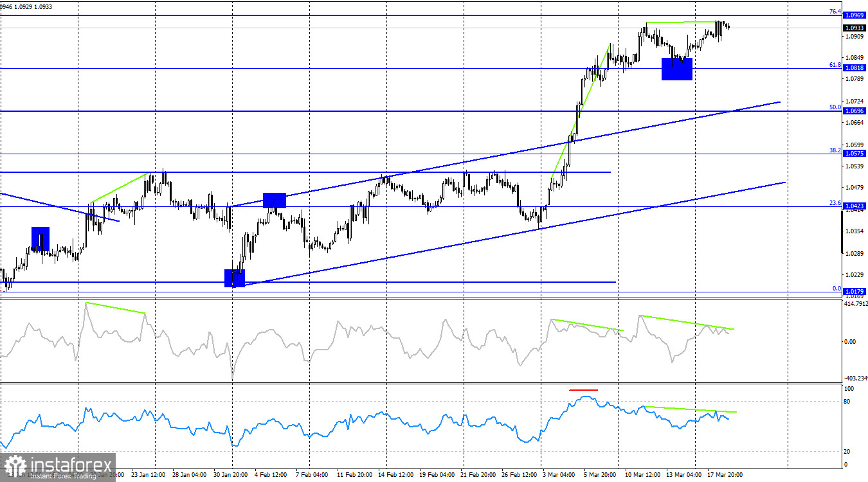Click the 1.0289 price scale value
The image size is (868, 482).
[856, 253]
